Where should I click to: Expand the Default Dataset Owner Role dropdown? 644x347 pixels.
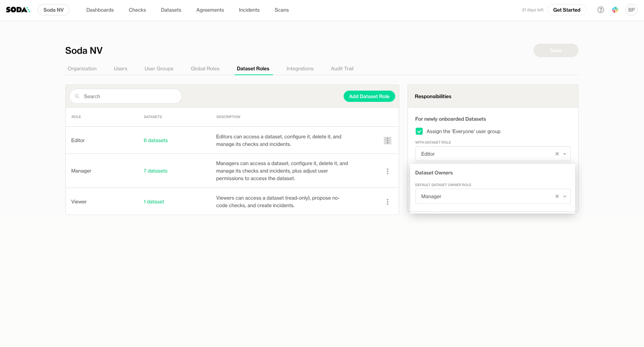tap(565, 196)
